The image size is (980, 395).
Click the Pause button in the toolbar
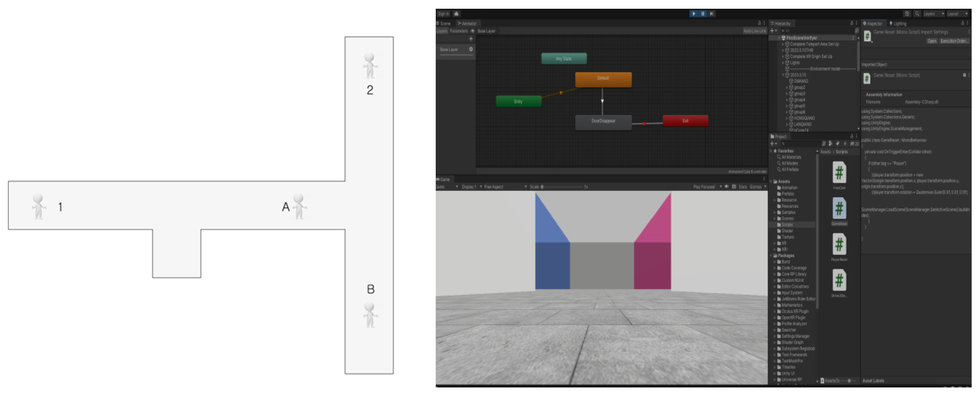702,14
